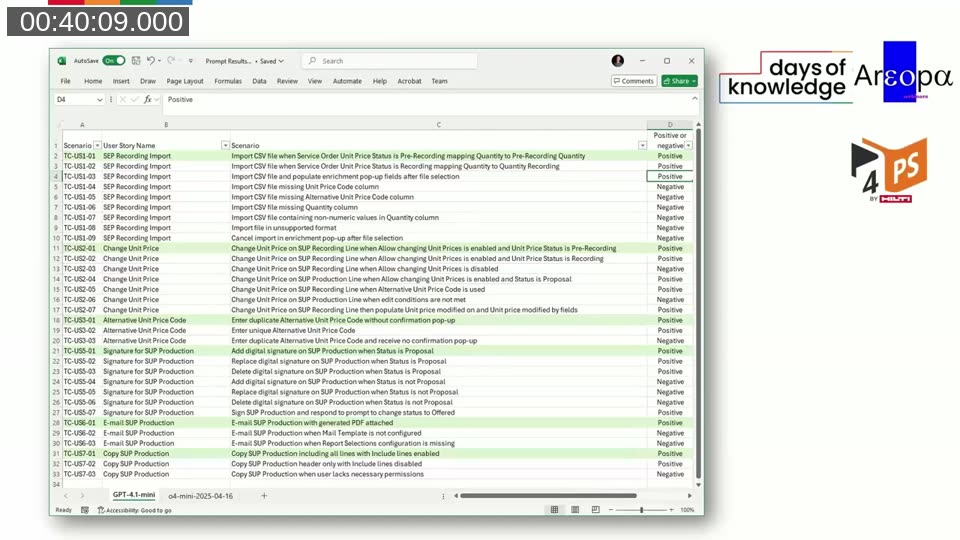Click the Search box

pyautogui.click(x=389, y=61)
